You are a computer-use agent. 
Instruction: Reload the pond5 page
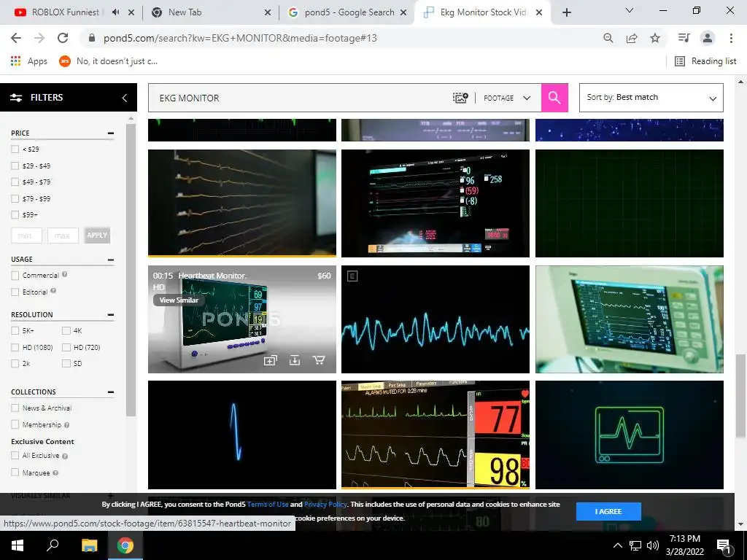click(63, 38)
